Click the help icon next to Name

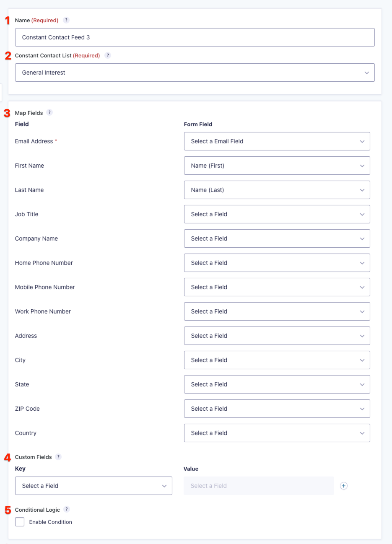pyautogui.click(x=66, y=20)
